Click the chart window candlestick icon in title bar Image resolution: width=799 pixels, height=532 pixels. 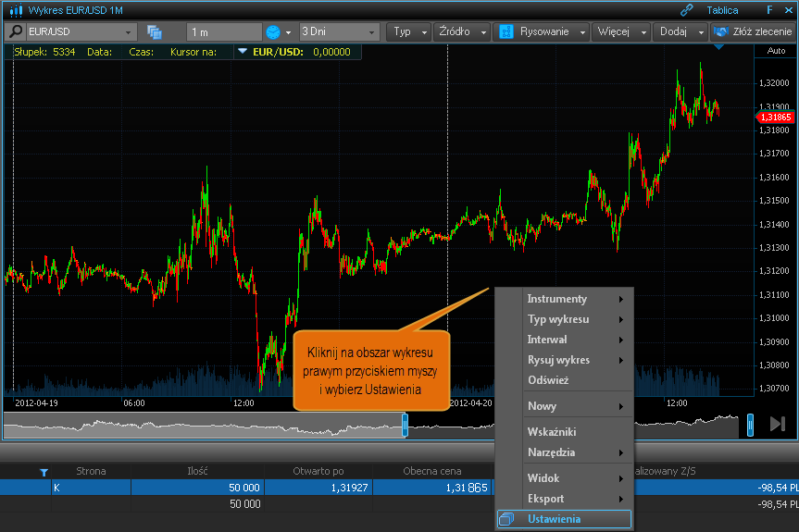(x=16, y=9)
